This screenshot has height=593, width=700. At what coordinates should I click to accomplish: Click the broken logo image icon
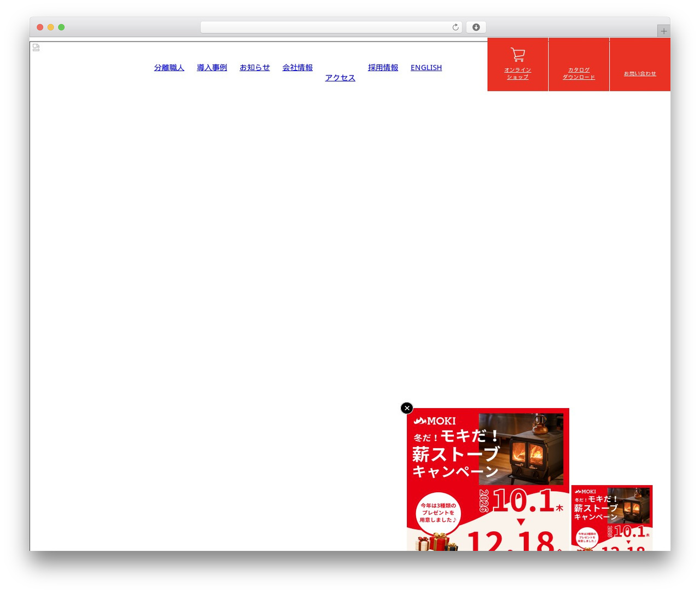coord(36,48)
